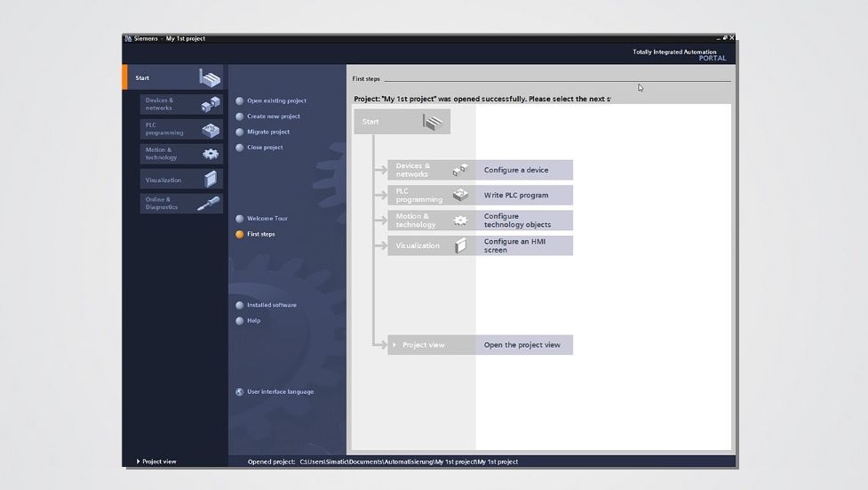This screenshot has height=490, width=868.
Task: Click the screen icon beside Configure an HMI screen
Action: click(x=460, y=245)
